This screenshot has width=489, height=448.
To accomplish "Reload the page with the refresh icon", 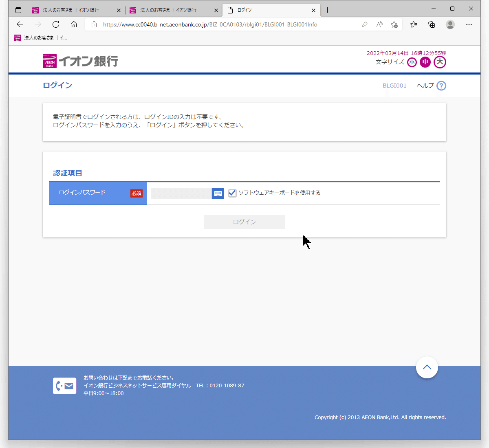I will (56, 24).
